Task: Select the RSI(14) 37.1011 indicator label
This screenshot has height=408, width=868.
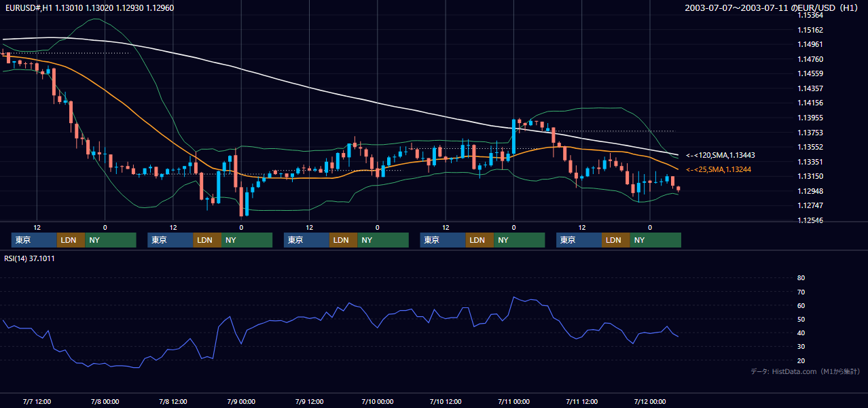Action: pos(30,258)
